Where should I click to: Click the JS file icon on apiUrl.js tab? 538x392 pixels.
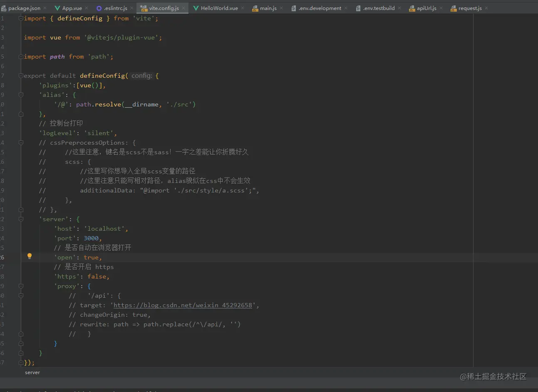[412, 8]
